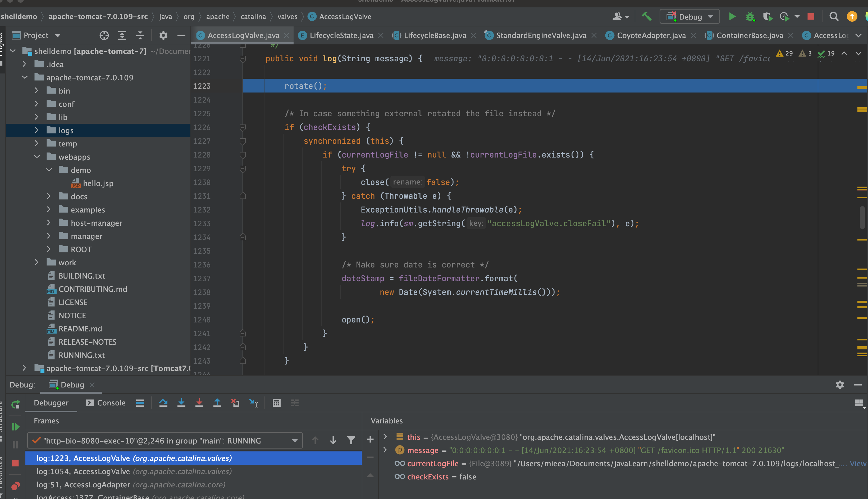Start debugging with the bug icon
868x499 pixels.
coord(750,16)
